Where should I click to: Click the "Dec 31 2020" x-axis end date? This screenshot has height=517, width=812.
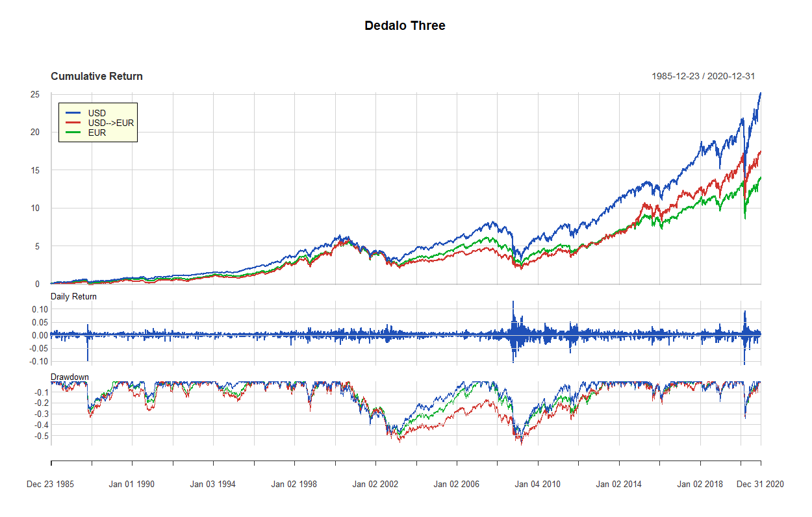tap(759, 485)
